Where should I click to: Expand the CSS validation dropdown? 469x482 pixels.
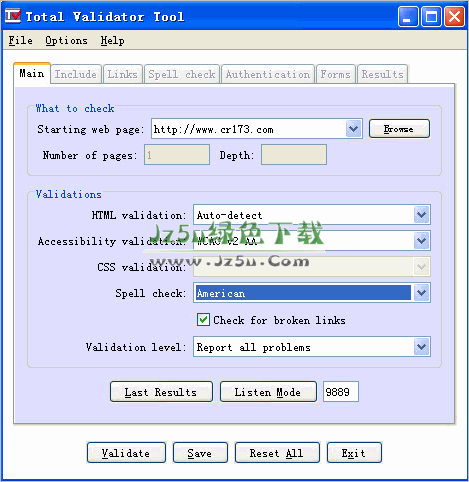(x=422, y=266)
